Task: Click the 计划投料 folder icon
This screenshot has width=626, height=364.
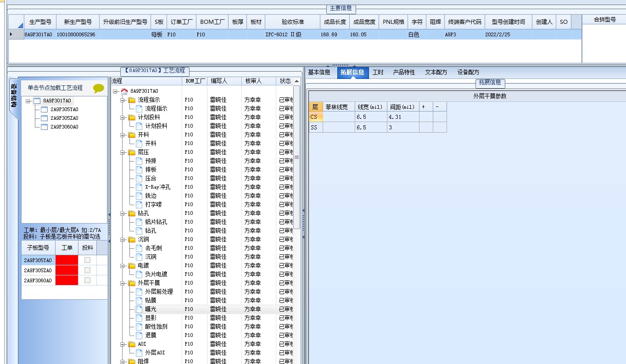Action: click(132, 118)
